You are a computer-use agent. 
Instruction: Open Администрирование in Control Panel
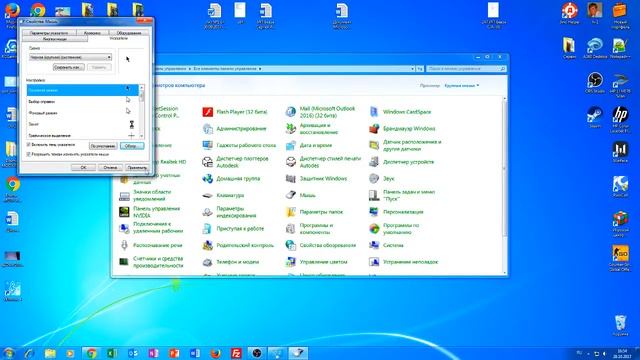234,129
